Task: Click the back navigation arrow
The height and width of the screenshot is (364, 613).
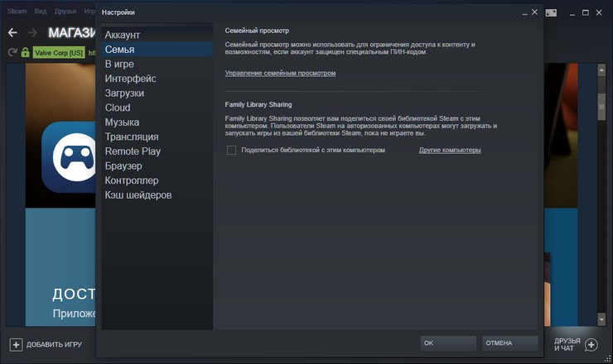Action: point(12,33)
